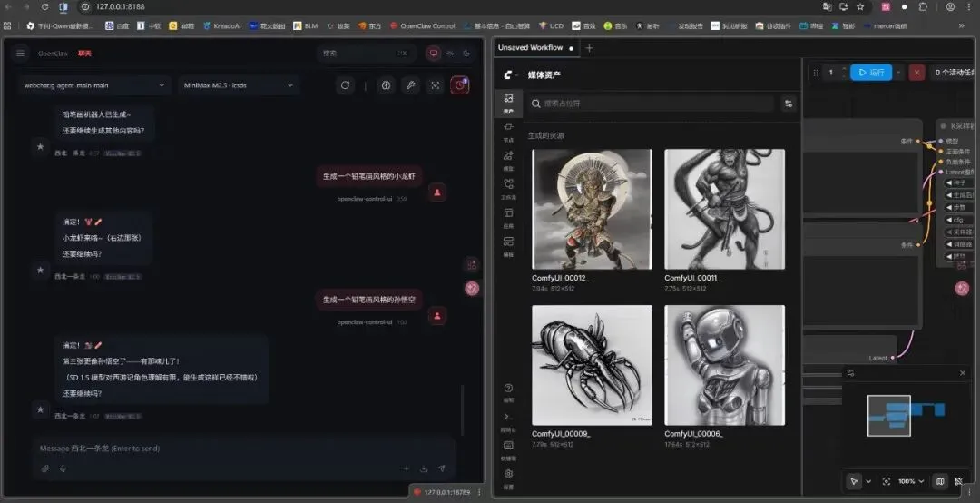Click the red clock icon with badge
The image size is (980, 503).
coord(460,85)
